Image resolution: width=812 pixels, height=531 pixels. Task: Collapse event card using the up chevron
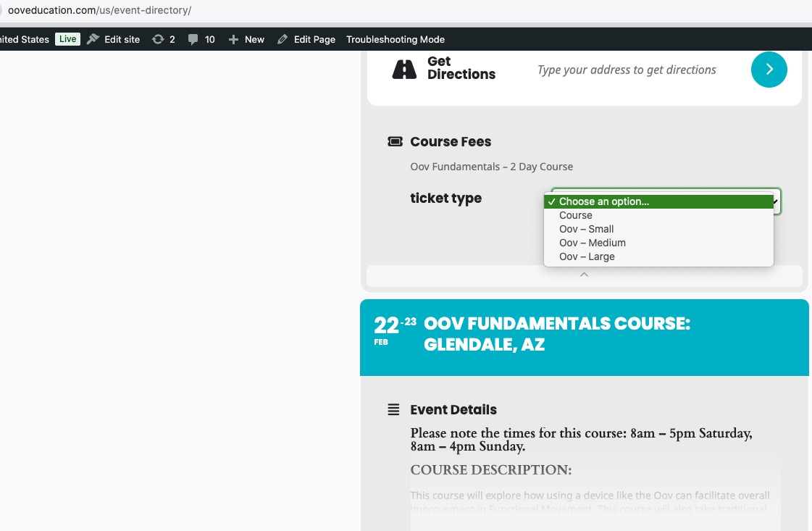pos(584,275)
